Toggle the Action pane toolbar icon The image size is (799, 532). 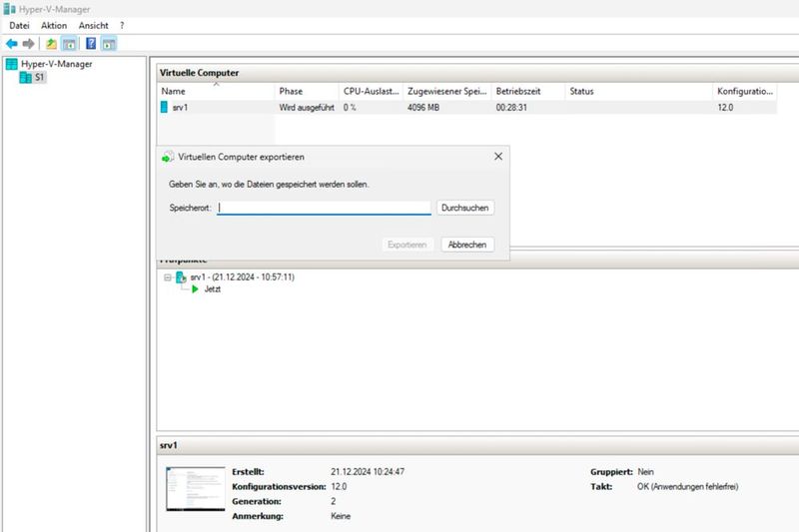109,44
